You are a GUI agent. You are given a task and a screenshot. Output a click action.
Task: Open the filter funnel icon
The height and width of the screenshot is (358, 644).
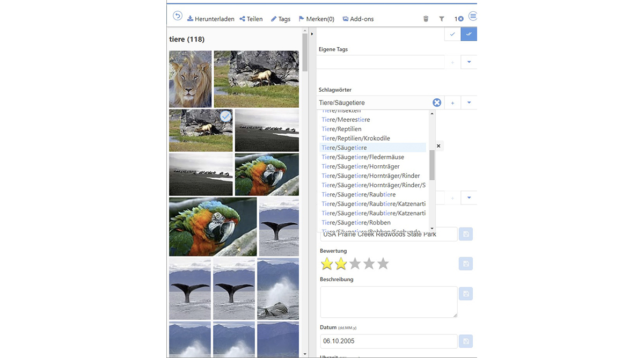pos(442,19)
